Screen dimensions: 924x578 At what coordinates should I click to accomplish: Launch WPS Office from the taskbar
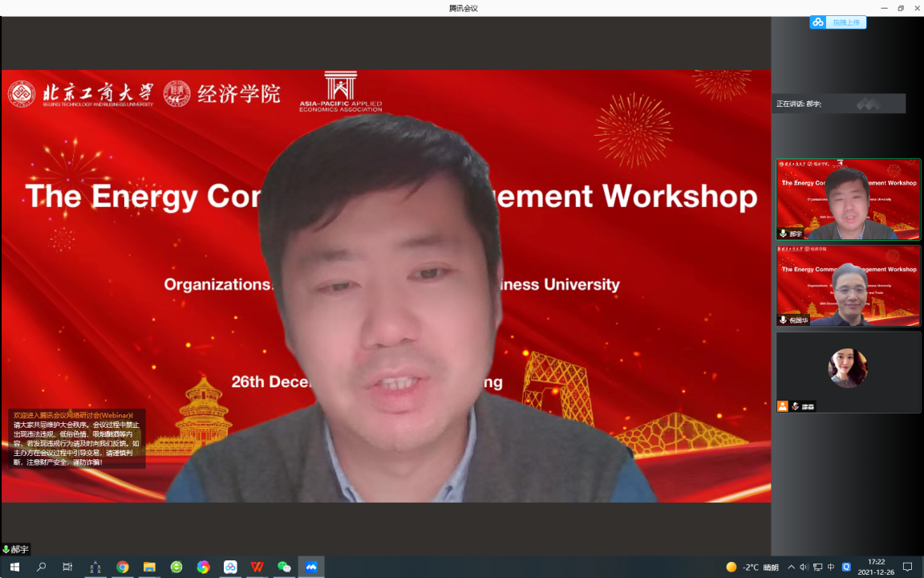(257, 568)
